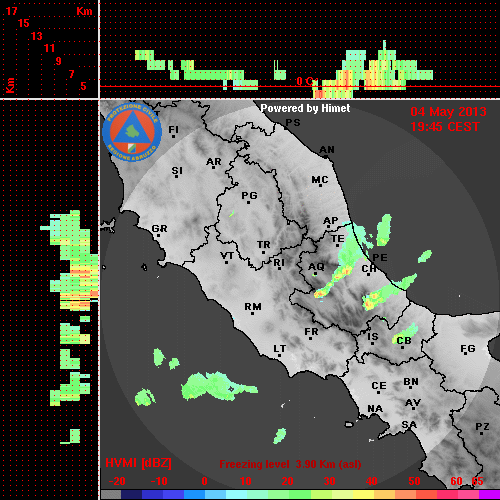Click the "-10" dBZ scale value

tap(159, 481)
